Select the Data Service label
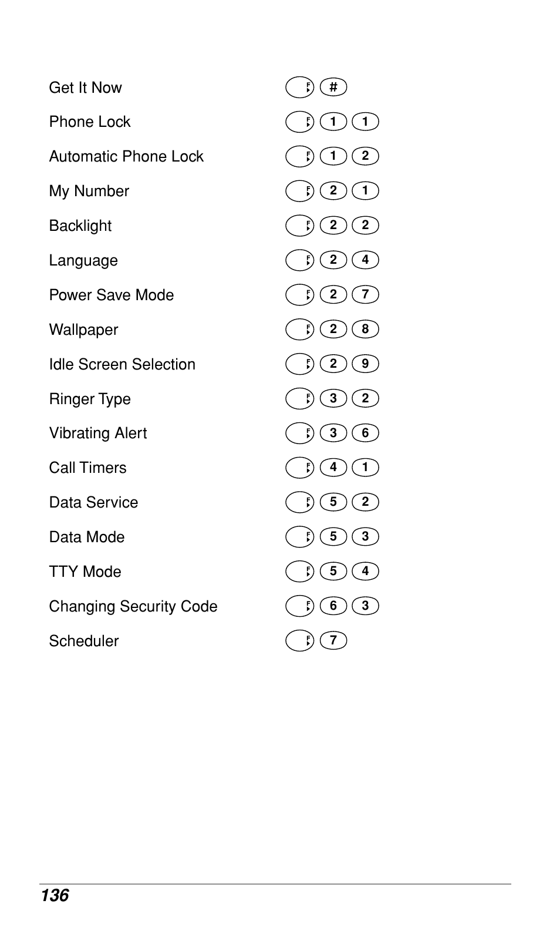The image size is (560, 934). (93, 502)
